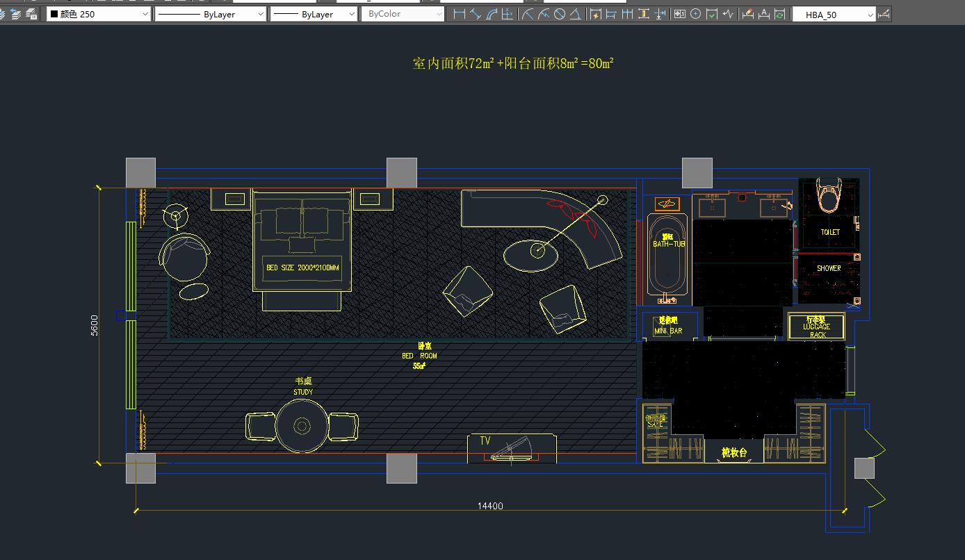Select the 'LUGGAGE RACK' label
Image resolution: width=965 pixels, height=560 pixels.
(x=817, y=330)
